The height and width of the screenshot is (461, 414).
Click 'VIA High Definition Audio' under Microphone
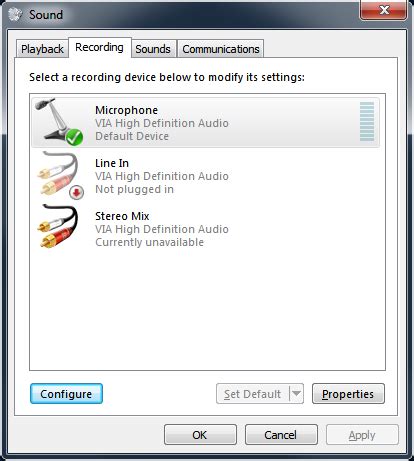pyautogui.click(x=162, y=123)
